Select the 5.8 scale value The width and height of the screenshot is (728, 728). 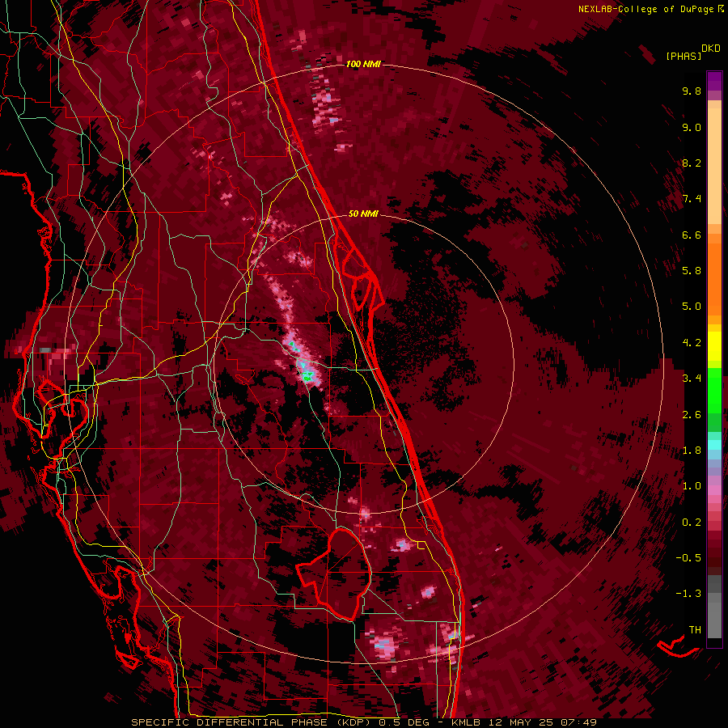point(692,270)
